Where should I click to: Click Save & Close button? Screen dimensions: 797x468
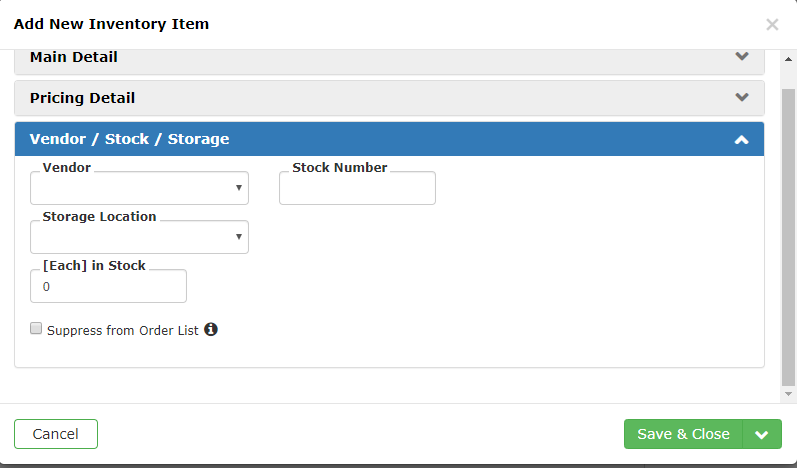(x=683, y=434)
